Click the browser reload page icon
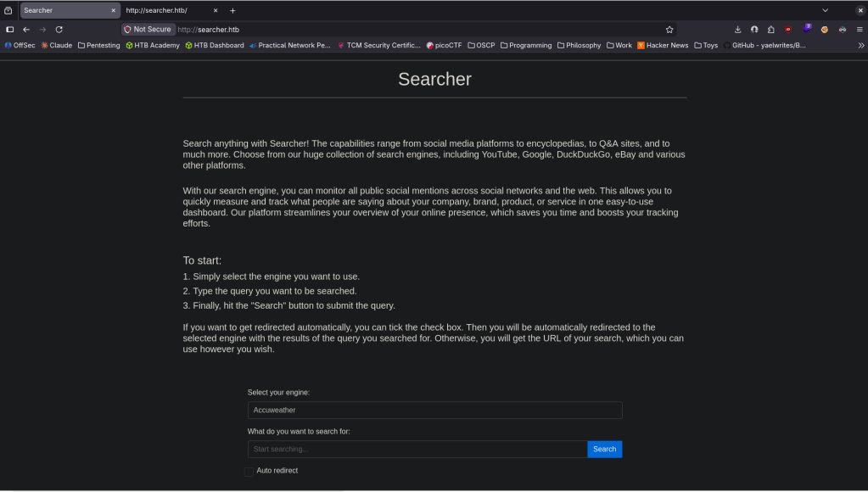 59,29
